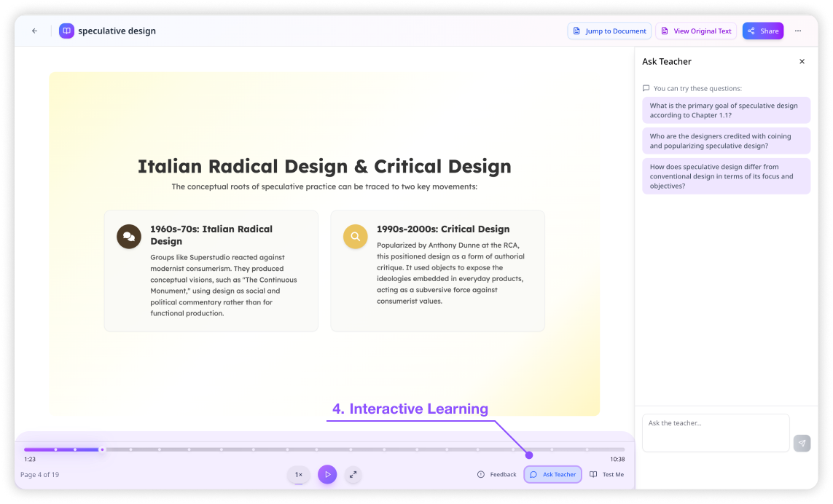The image size is (833, 504).
Task: Click Jump to Document button
Action: [x=609, y=31]
